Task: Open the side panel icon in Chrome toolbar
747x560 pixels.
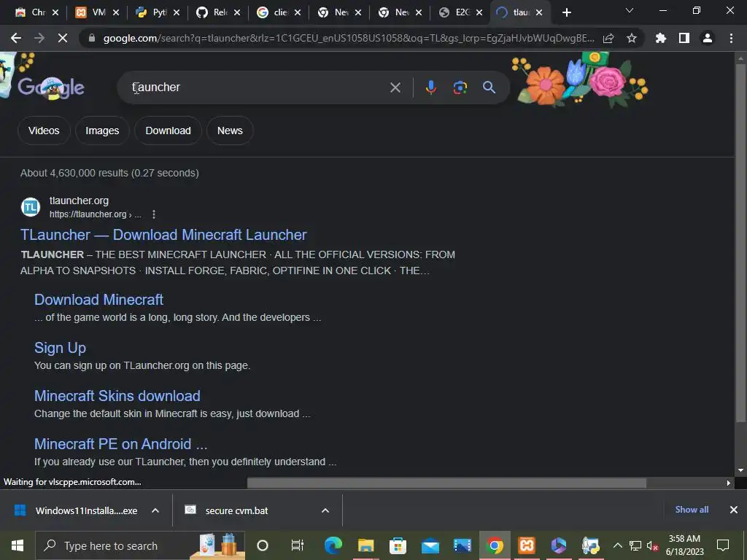Action: click(684, 38)
